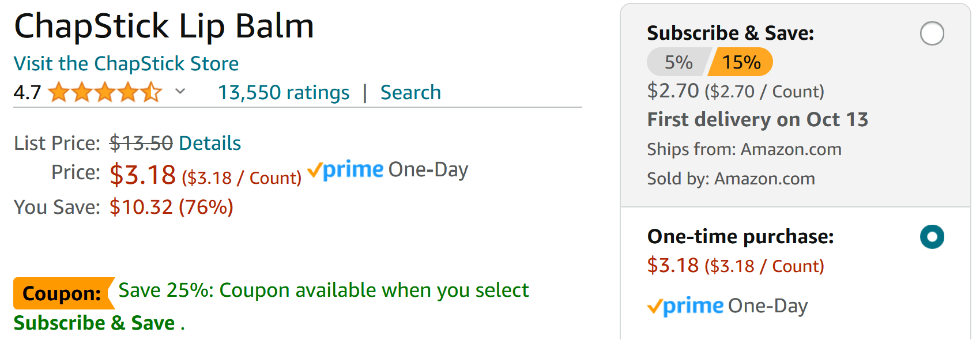Visit the ChapStick Store link
980x340 pixels.
(126, 63)
